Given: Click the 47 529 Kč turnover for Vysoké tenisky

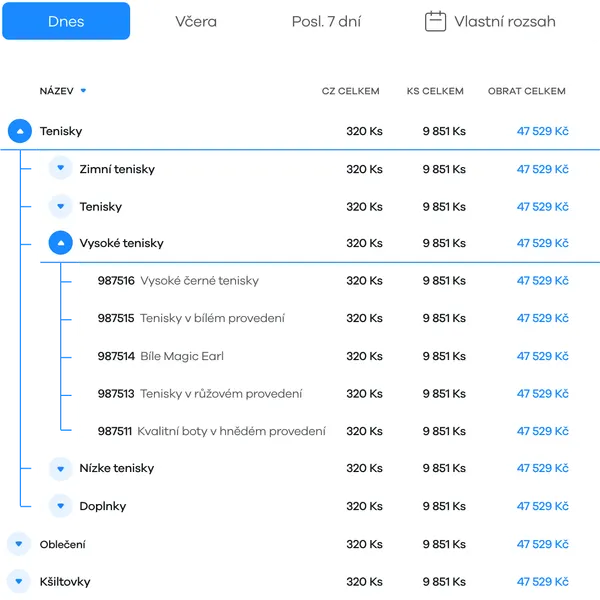Looking at the screenshot, I should click(x=543, y=243).
